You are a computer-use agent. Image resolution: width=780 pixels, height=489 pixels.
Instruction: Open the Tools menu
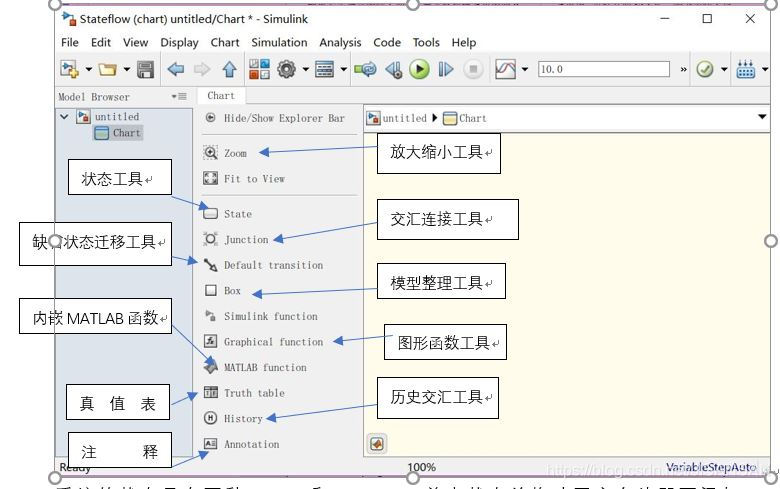point(426,43)
